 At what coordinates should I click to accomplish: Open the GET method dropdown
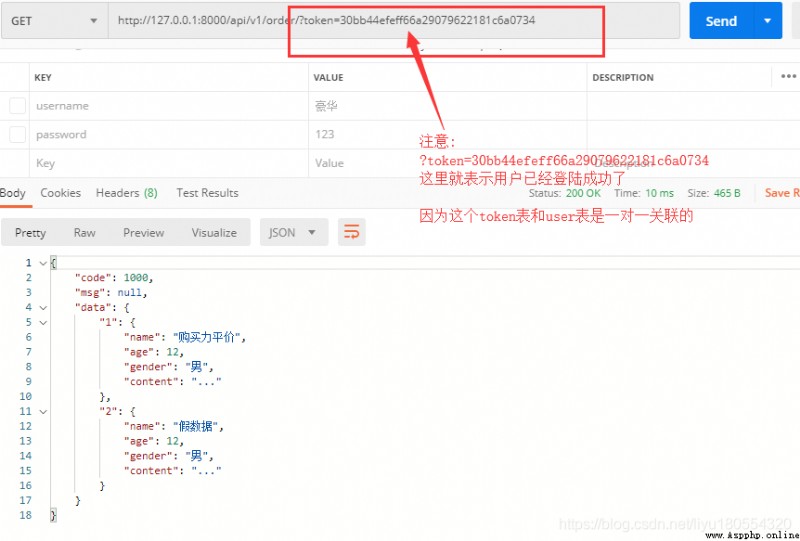click(x=54, y=21)
